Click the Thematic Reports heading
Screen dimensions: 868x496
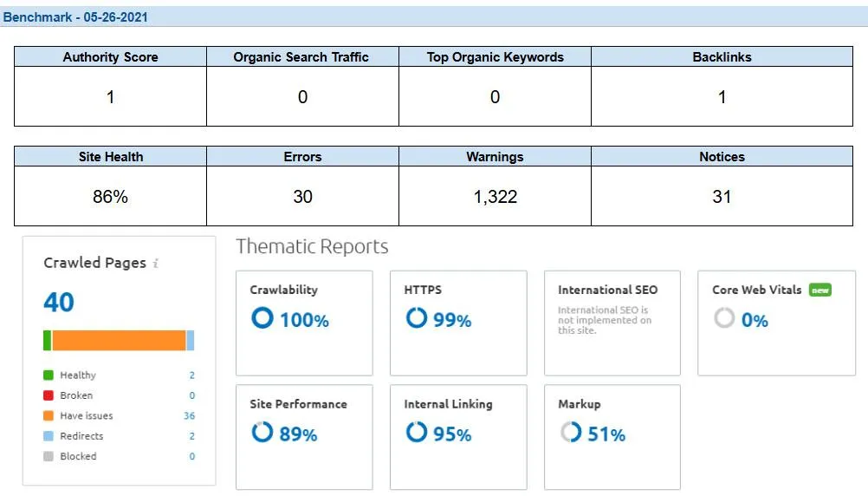pos(312,246)
